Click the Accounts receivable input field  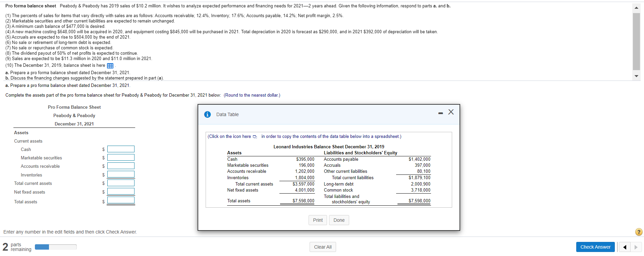tap(121, 166)
